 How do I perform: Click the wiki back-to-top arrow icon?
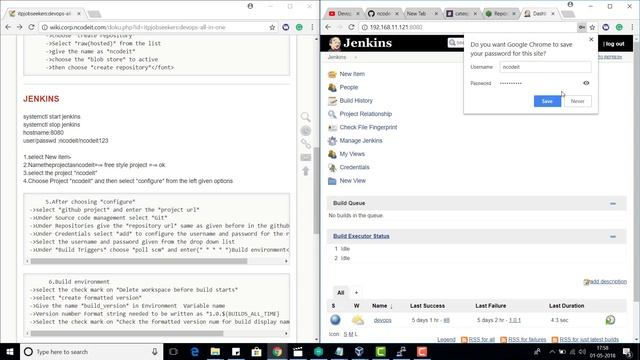pos(306,171)
